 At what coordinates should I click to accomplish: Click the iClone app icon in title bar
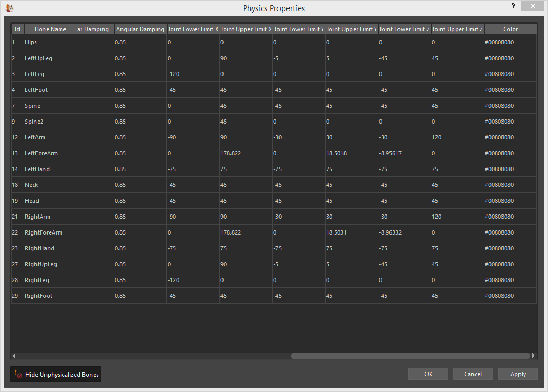(x=10, y=8)
